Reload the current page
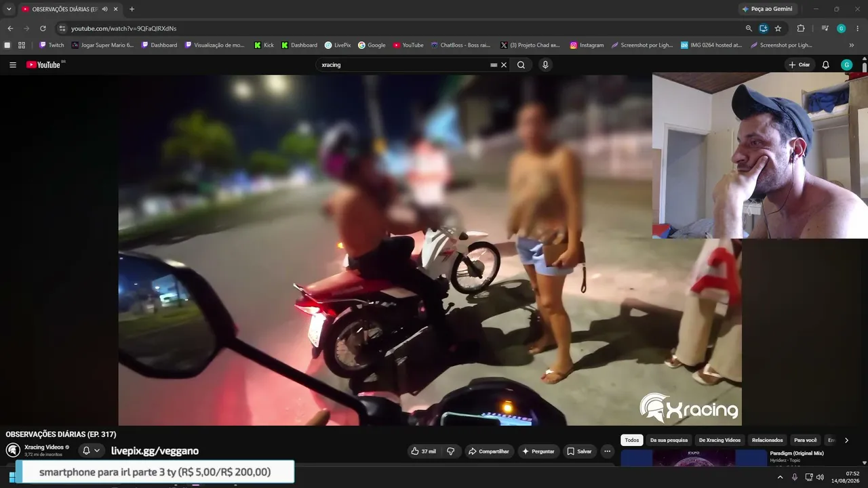Image resolution: width=868 pixels, height=488 pixels. pos(43,28)
